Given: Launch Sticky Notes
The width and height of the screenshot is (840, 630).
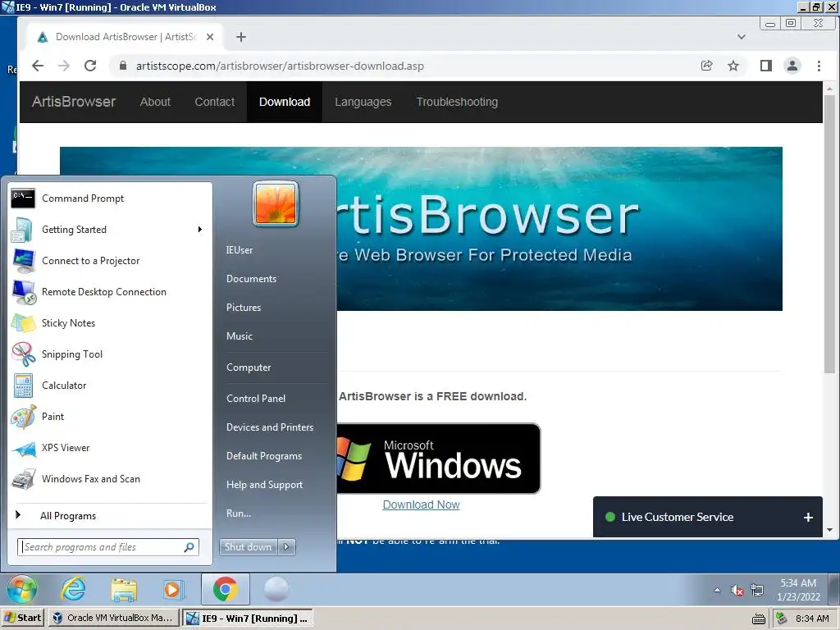Looking at the screenshot, I should [110, 323].
